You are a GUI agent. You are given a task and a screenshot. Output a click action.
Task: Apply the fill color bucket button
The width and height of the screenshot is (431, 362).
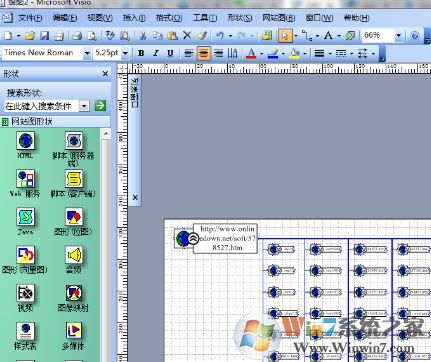294,53
